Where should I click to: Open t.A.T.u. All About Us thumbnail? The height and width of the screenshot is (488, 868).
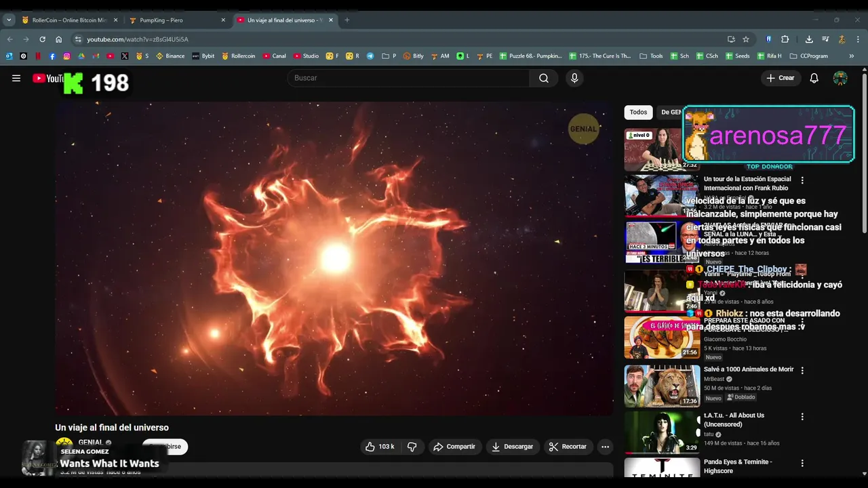coord(662,432)
